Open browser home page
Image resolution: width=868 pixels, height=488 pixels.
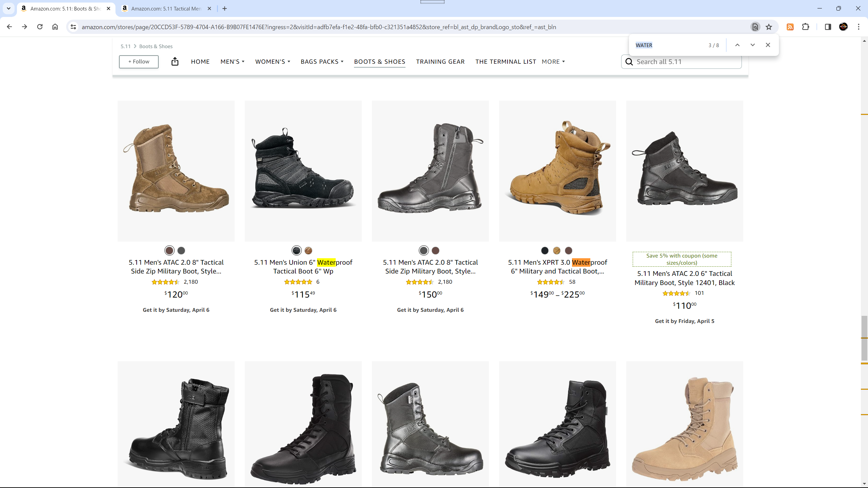(55, 27)
